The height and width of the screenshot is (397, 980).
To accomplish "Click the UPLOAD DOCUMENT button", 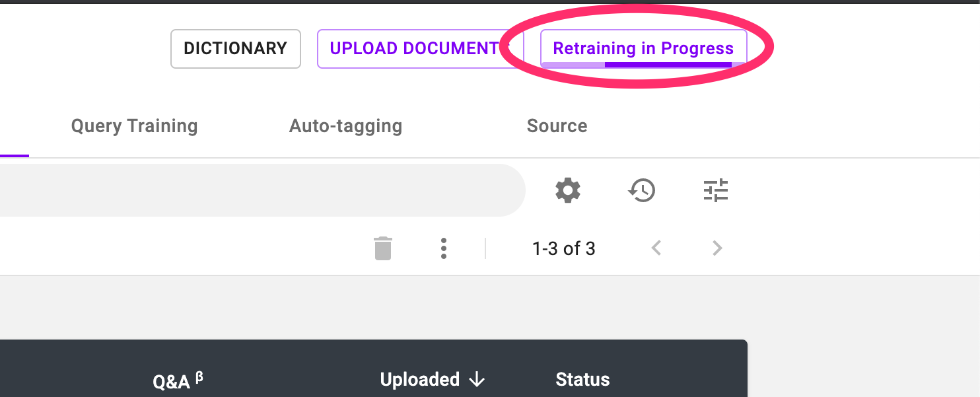I will [x=421, y=49].
